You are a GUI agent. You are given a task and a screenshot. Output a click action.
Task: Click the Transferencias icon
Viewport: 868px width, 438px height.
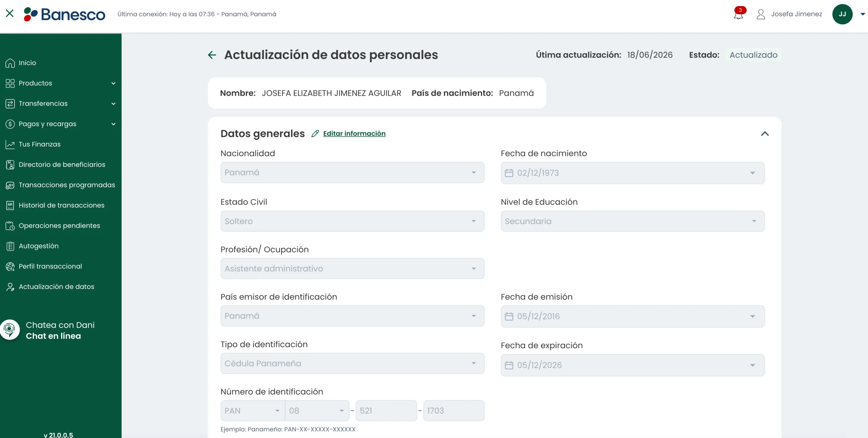[x=10, y=103]
